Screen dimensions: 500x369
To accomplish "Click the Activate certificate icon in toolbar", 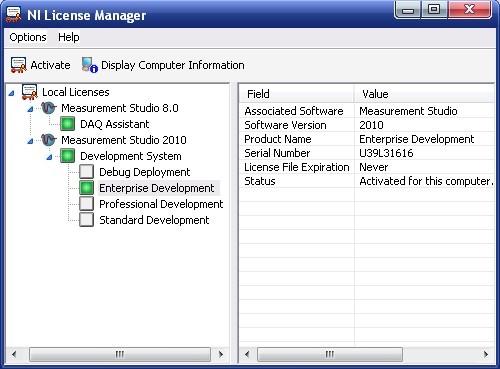I will click(x=18, y=65).
